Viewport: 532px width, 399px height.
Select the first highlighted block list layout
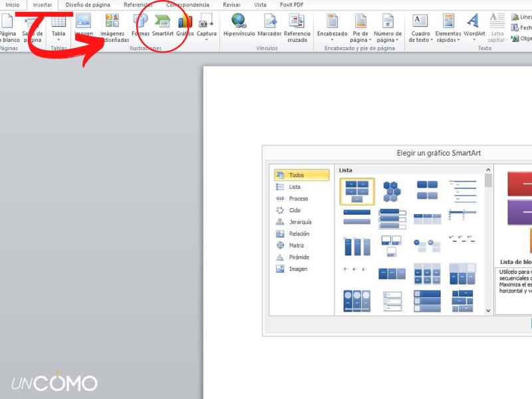click(x=357, y=192)
